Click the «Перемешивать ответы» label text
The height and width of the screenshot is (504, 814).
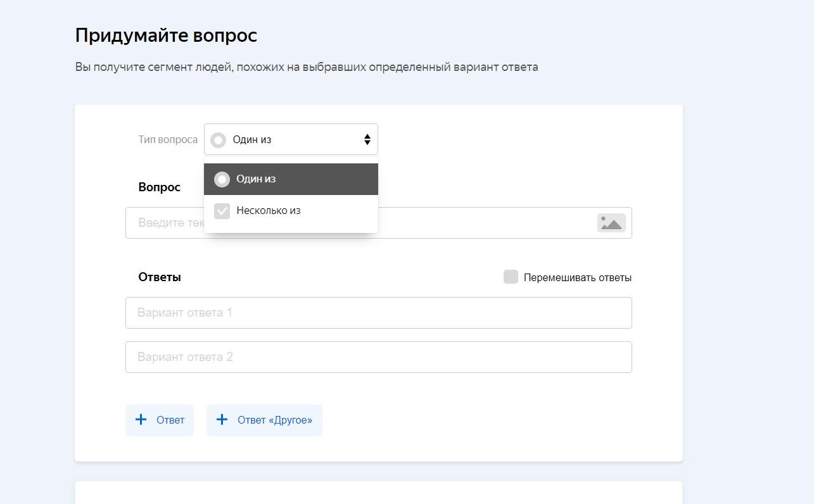tap(577, 278)
